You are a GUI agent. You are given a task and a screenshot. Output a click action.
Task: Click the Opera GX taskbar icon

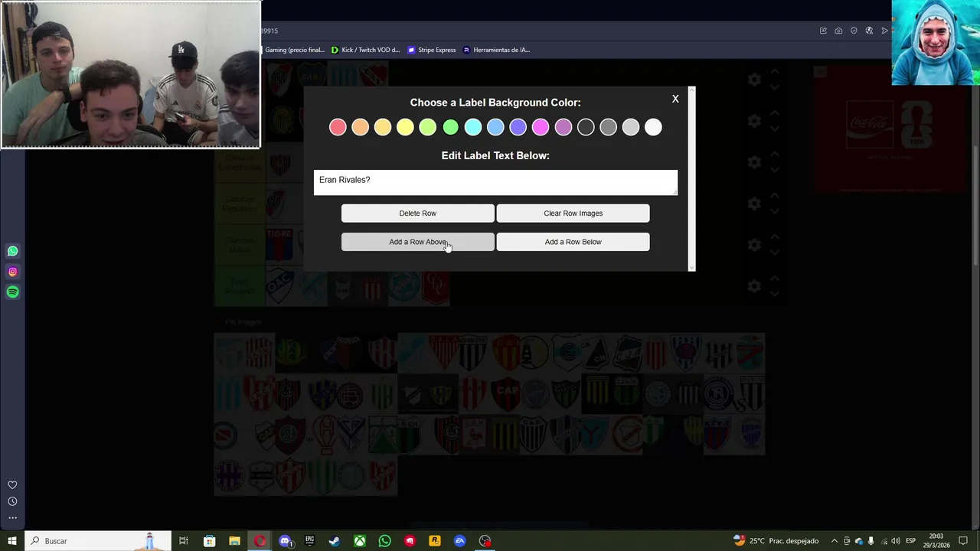coord(260,541)
